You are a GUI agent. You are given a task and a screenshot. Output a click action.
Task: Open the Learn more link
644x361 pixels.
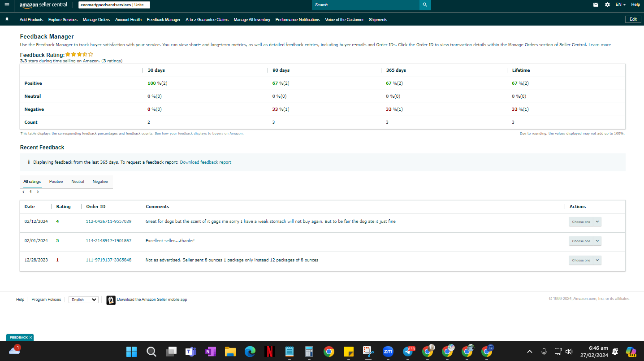[x=600, y=45]
